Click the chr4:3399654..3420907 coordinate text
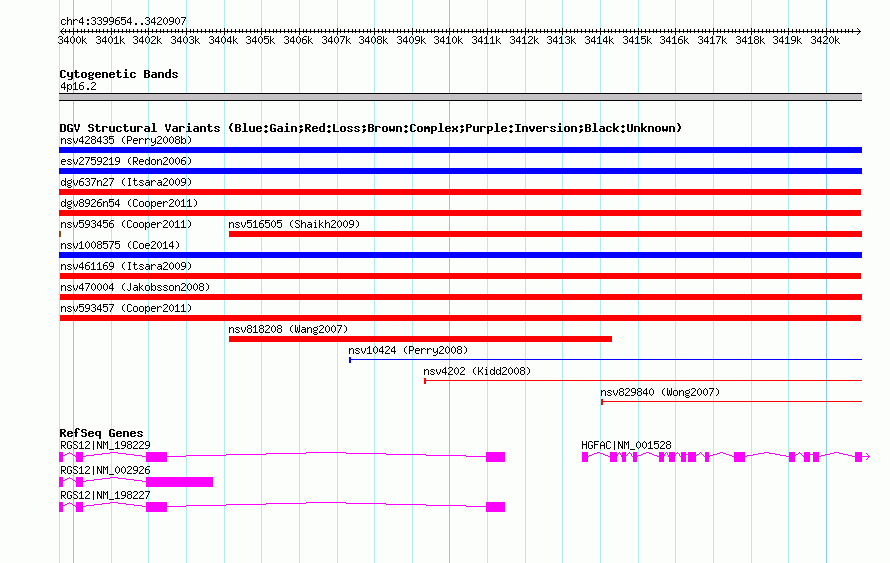 (x=123, y=21)
